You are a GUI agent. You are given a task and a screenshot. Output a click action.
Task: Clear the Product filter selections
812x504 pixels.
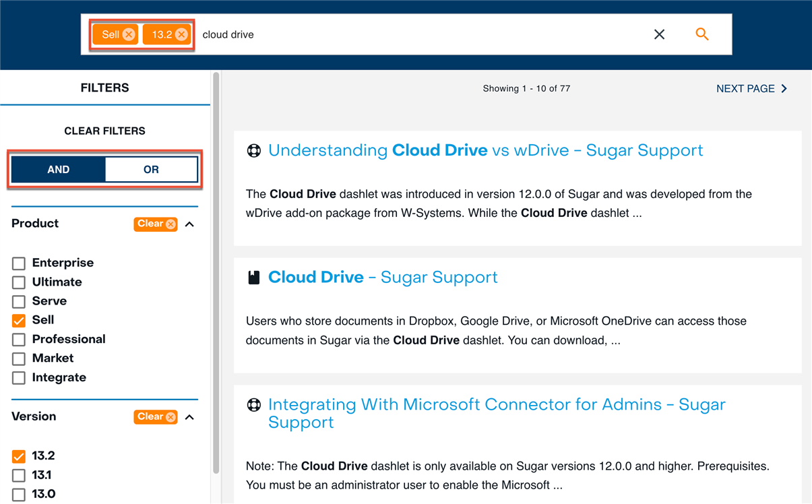click(x=155, y=224)
